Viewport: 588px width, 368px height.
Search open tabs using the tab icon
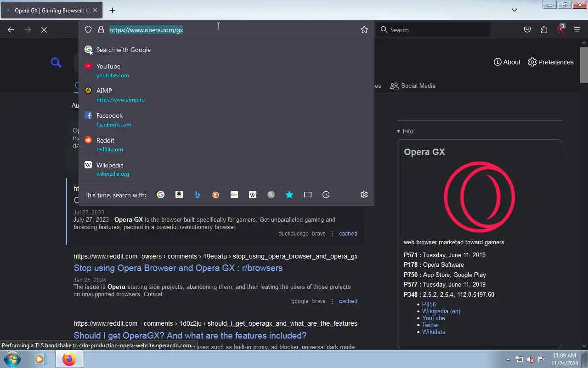(308, 195)
